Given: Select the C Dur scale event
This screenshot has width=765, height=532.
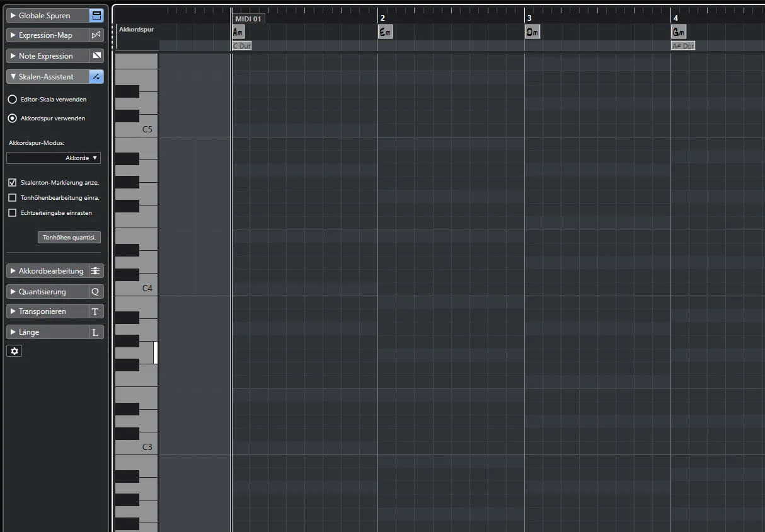Looking at the screenshot, I should [242, 46].
